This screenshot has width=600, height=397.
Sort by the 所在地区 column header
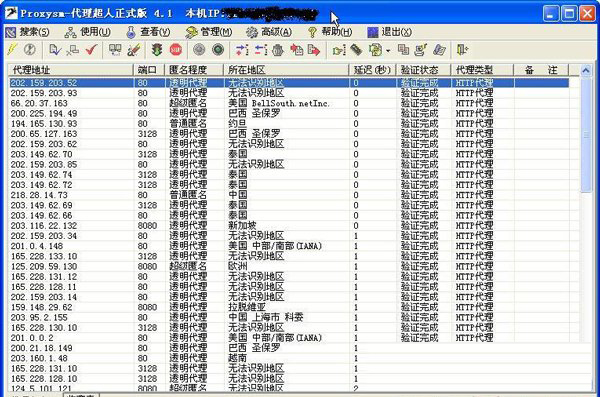287,70
